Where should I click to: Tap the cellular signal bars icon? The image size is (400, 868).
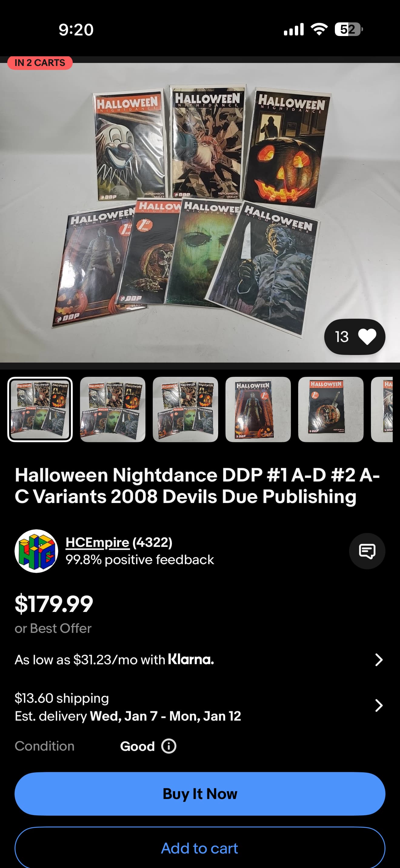pyautogui.click(x=294, y=29)
